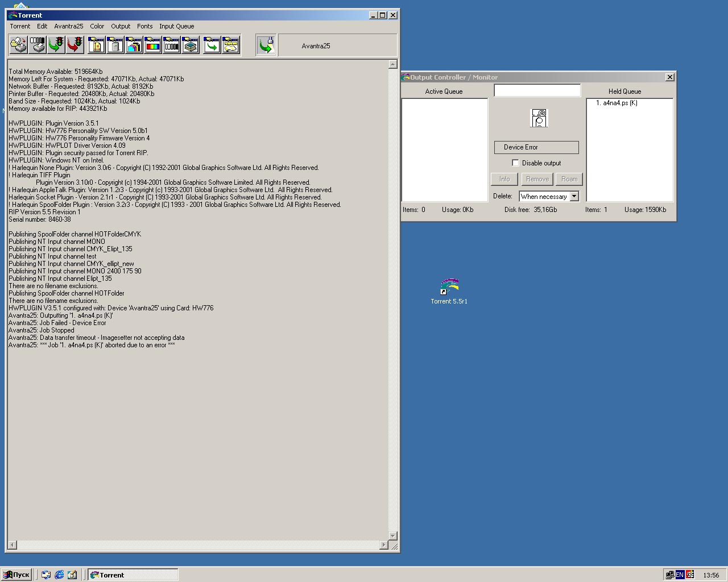The height and width of the screenshot is (582, 728).
Task: Open the Color menu
Action: click(x=97, y=26)
